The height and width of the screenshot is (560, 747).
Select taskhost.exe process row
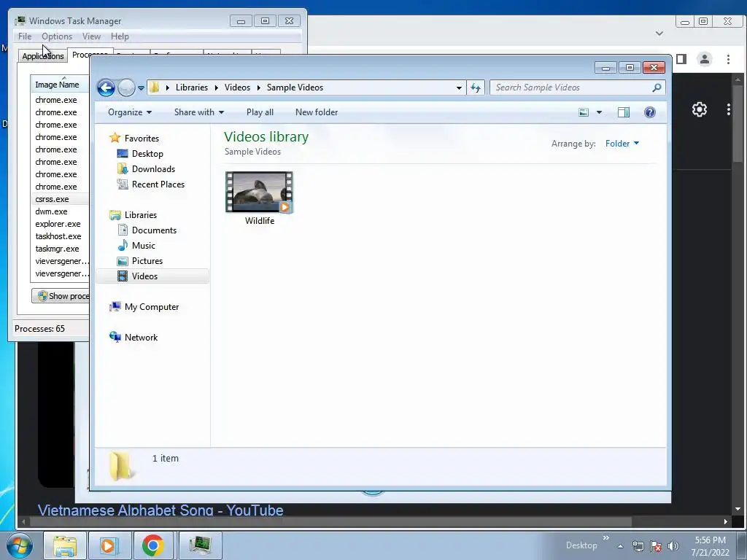(60, 236)
